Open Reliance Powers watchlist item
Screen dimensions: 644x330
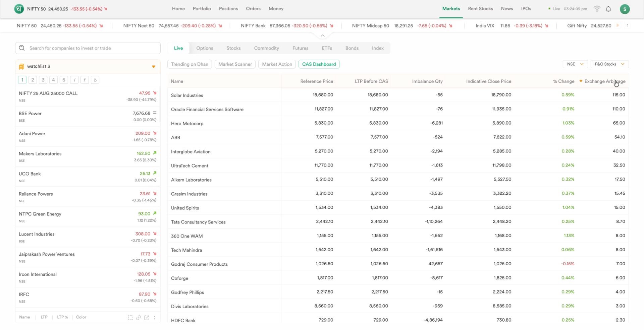point(88,197)
